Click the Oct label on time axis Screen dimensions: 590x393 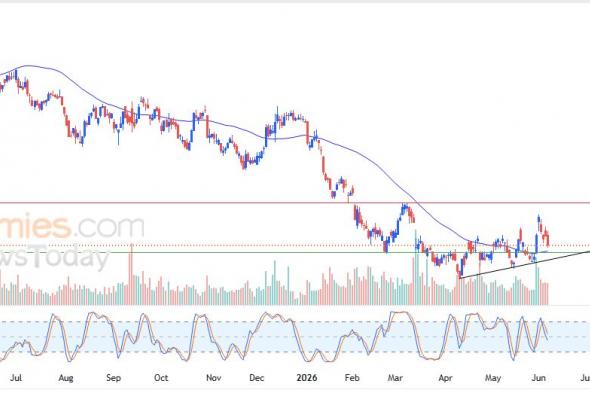point(161,378)
